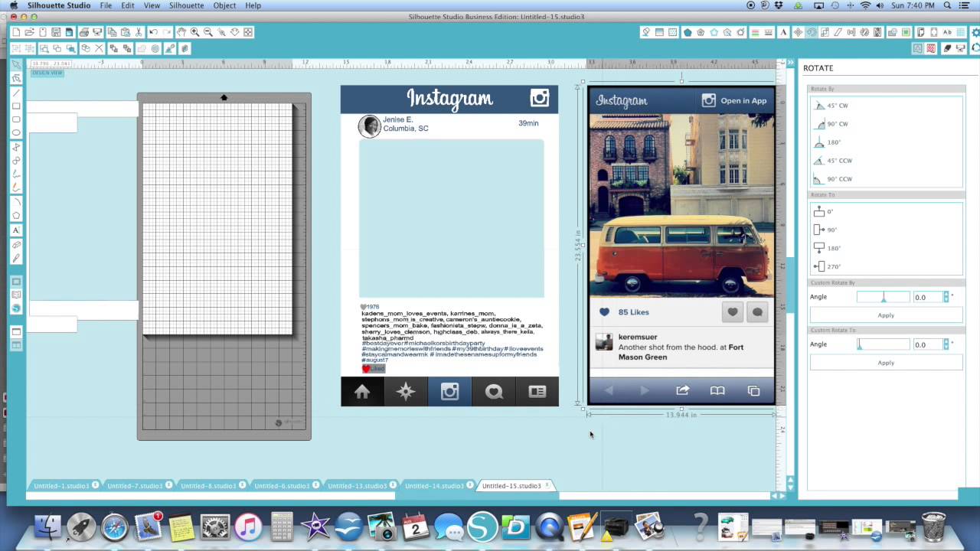Select the Knife tool in left toolbar
Screen dimensions: 980x551
[x=16, y=259]
